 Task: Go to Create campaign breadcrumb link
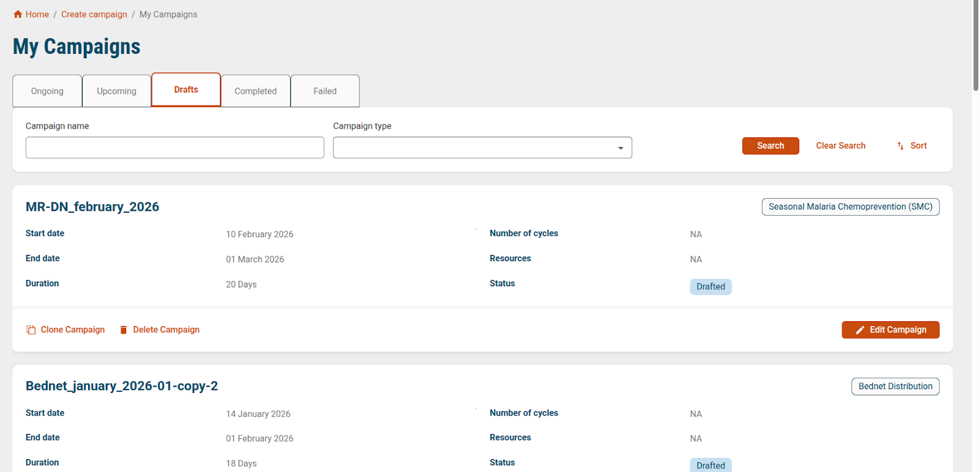[x=94, y=14]
